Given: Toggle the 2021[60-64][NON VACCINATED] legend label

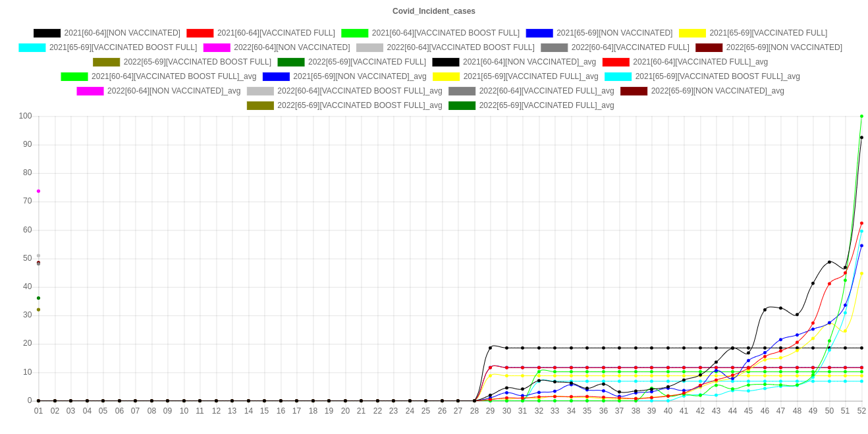Looking at the screenshot, I should (x=122, y=33).
